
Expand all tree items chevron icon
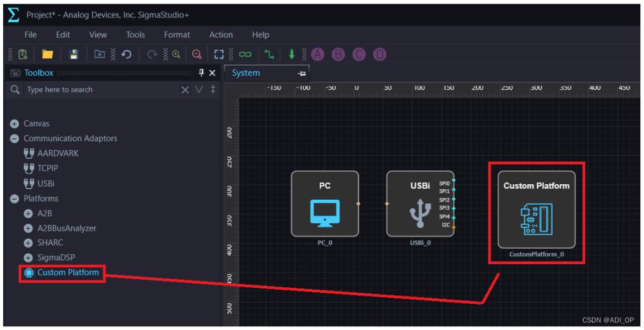[199, 89]
